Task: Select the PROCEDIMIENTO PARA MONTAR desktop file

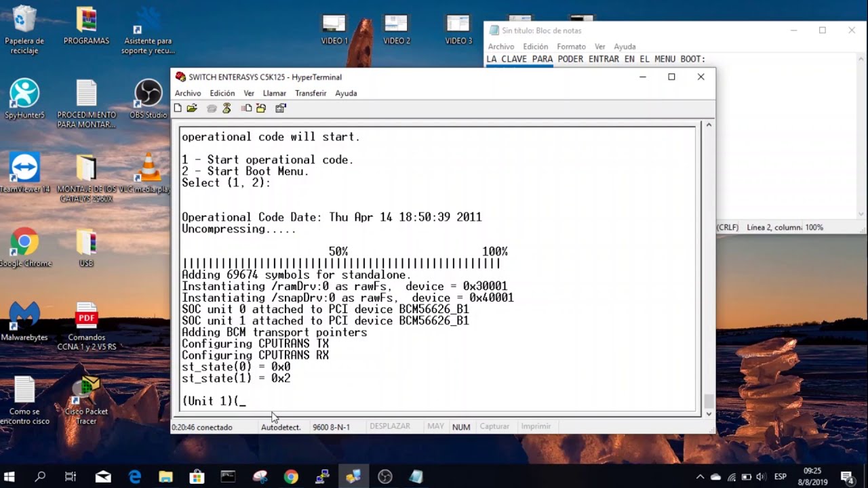Action: (x=86, y=104)
